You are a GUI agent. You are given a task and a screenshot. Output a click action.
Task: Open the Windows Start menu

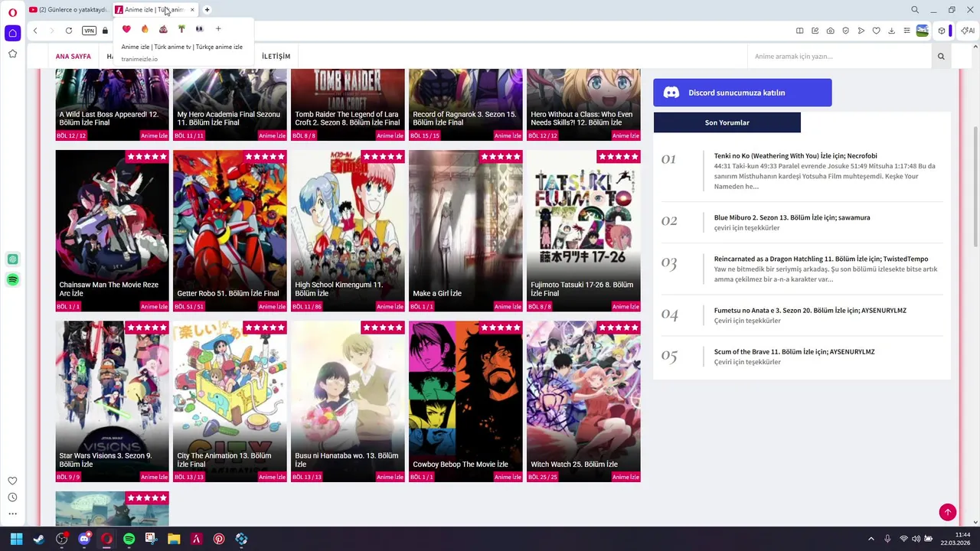coord(16,539)
